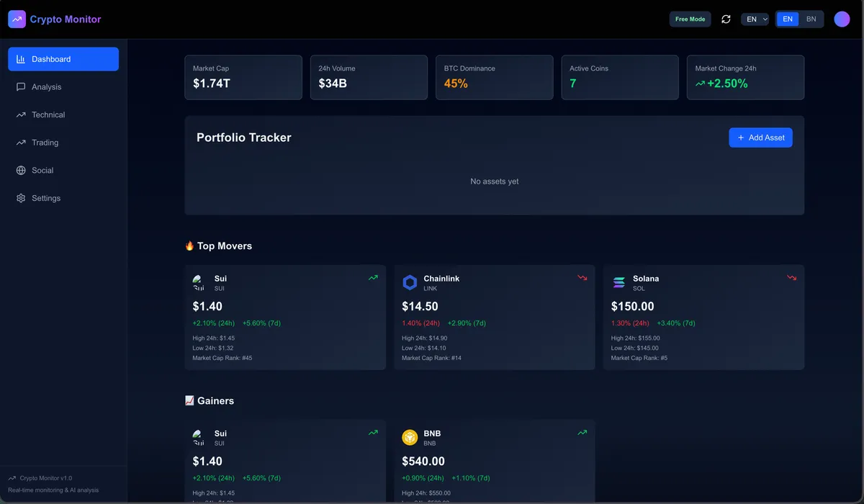Open the user avatar in header
Viewport: 864px width, 504px height.
click(x=842, y=19)
